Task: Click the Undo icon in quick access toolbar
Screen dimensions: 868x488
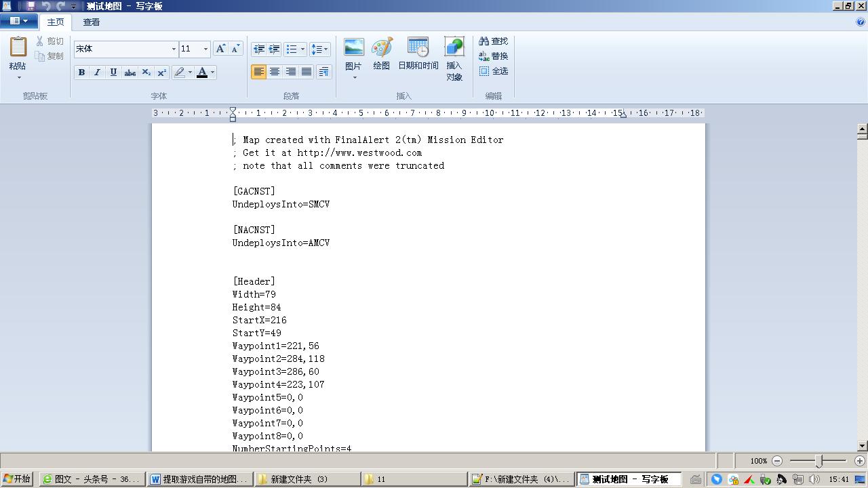Action: point(46,6)
